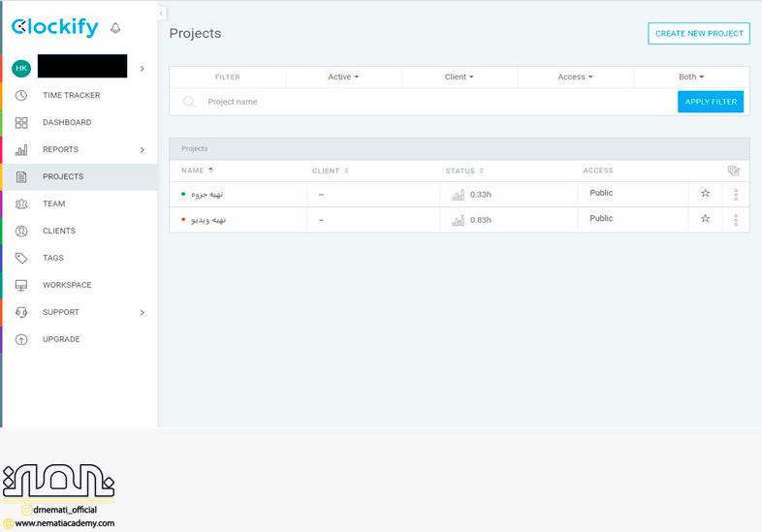
Task: Open three-dot menu for first project
Action: (x=736, y=195)
